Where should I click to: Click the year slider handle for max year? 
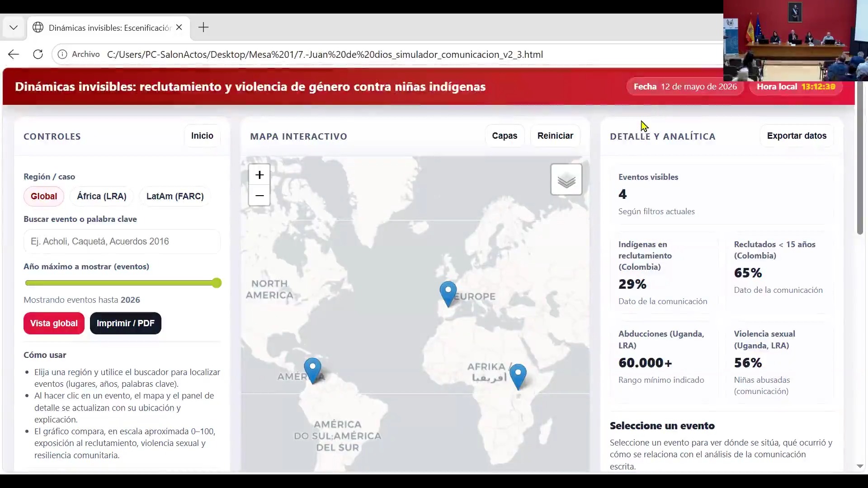pos(217,283)
